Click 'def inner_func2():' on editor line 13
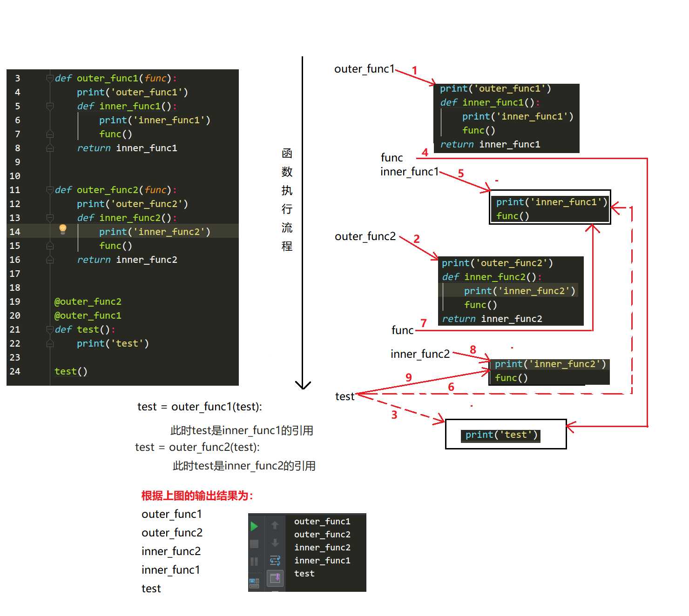 tap(127, 218)
